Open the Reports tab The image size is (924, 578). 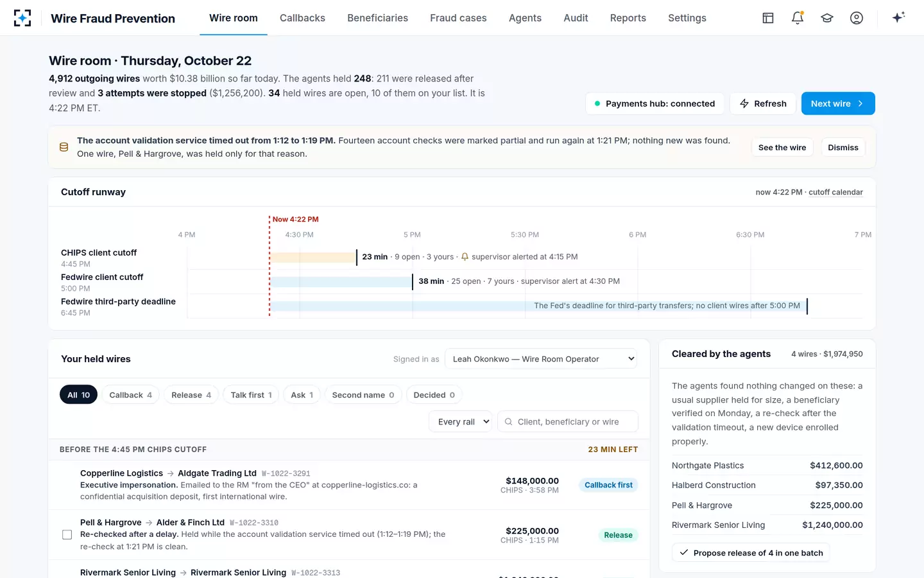click(628, 18)
